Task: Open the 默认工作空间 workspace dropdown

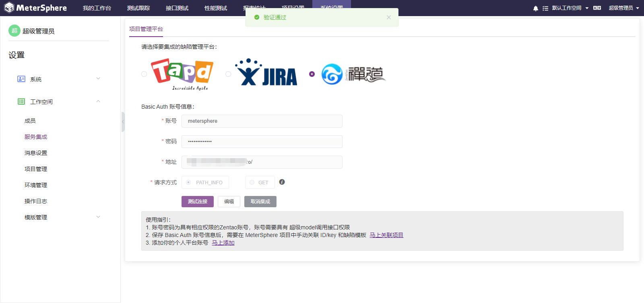Action: pos(570,8)
